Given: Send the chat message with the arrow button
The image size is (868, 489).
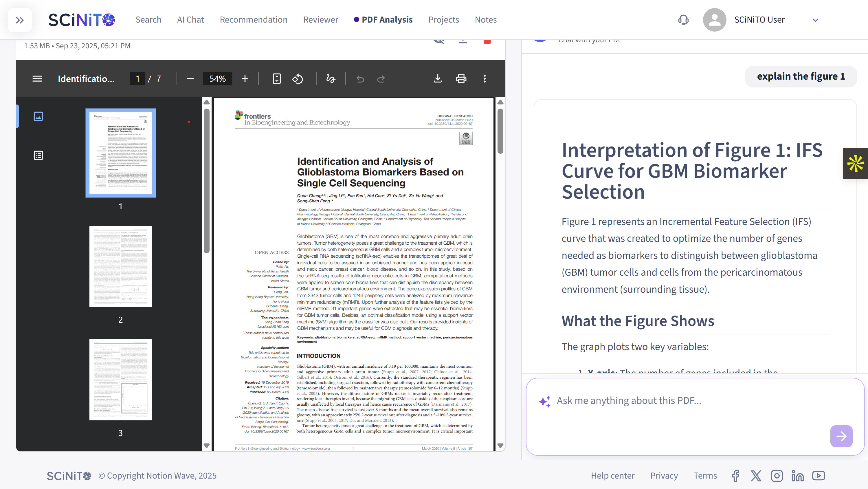Looking at the screenshot, I should 841,436.
